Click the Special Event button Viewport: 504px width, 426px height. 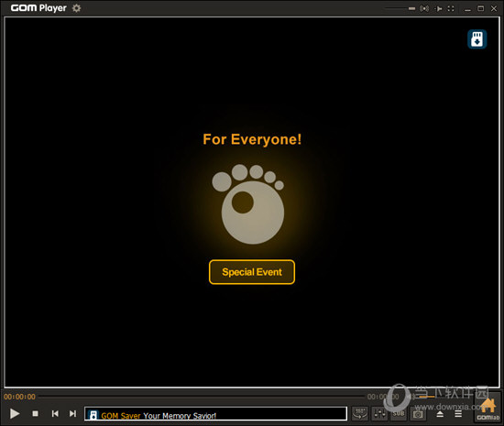tap(252, 272)
